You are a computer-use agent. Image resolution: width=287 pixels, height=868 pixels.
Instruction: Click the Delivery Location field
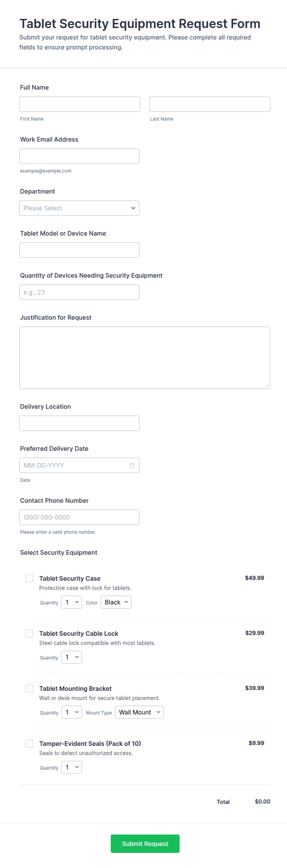[x=79, y=423]
